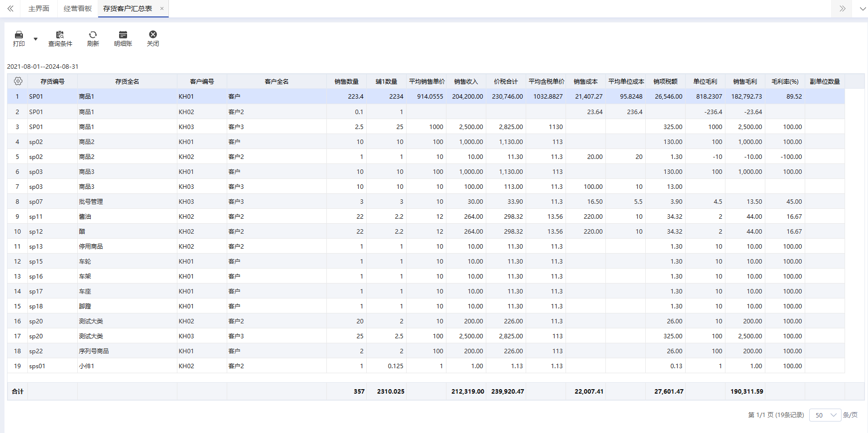This screenshot has height=433, width=868.
Task: Click the 毛利率(%) column header
Action: coord(785,81)
